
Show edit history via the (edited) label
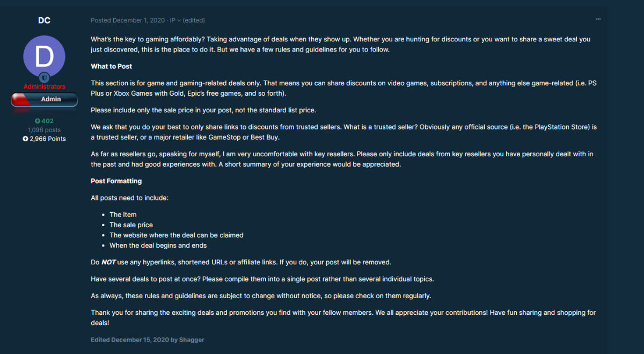point(194,20)
